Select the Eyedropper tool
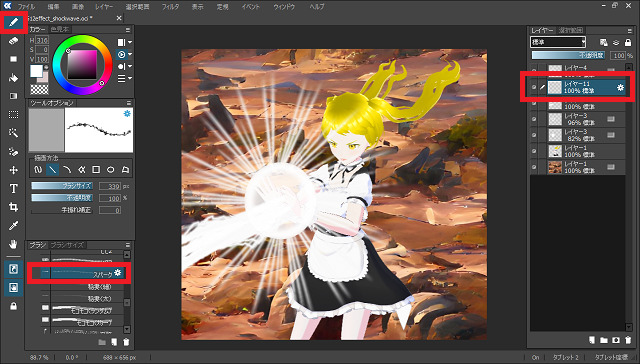Viewport: 640px width, 364px height. click(13, 226)
